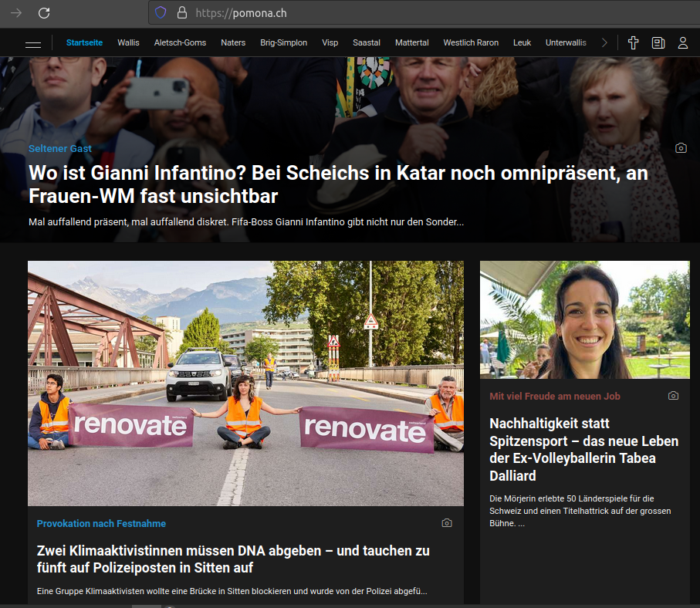Open the renovate bridge protest photo
Viewport: 700px width, 608px height.
click(245, 383)
